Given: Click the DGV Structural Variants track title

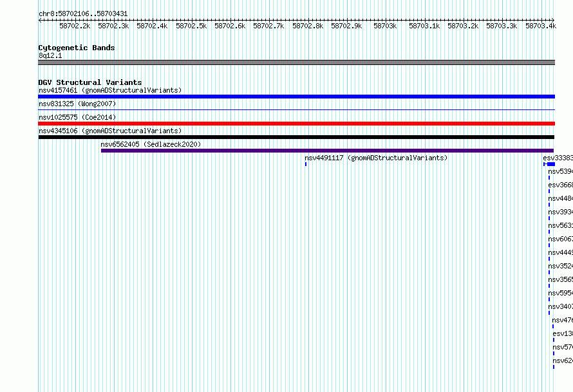Looking at the screenshot, I should 90,82.
